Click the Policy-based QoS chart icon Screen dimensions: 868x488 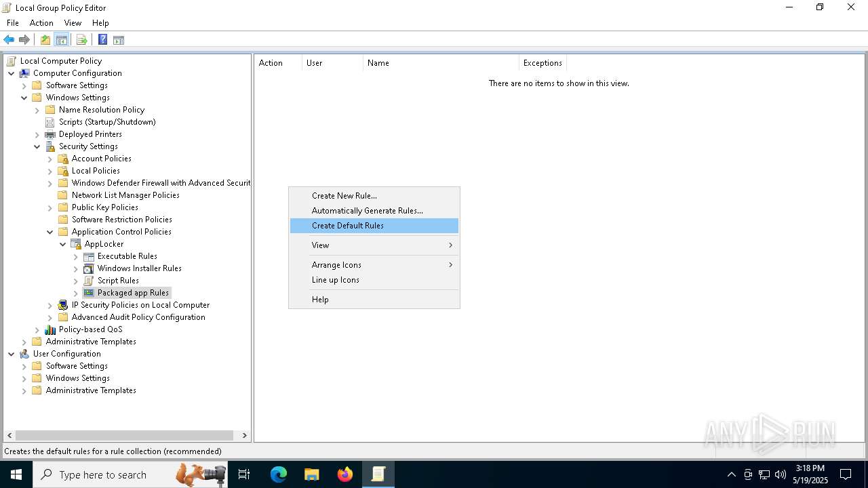pyautogui.click(x=50, y=329)
